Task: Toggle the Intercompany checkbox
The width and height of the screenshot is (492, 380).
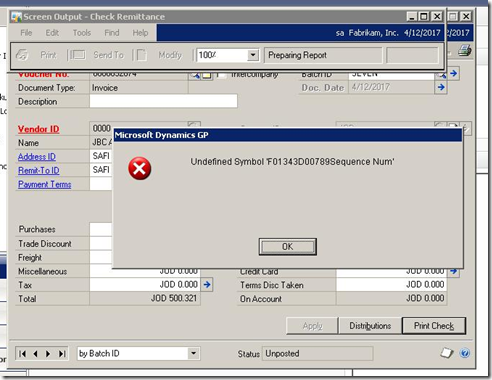Action: pyautogui.click(x=219, y=75)
